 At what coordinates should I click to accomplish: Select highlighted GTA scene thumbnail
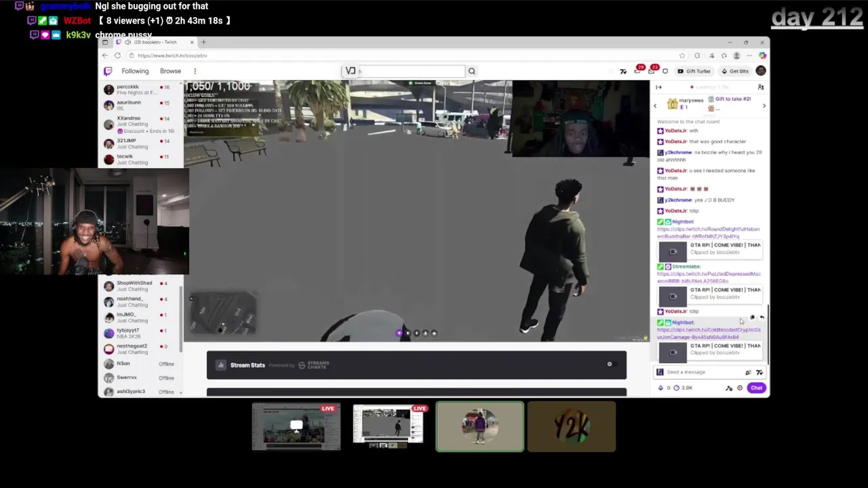tap(479, 427)
